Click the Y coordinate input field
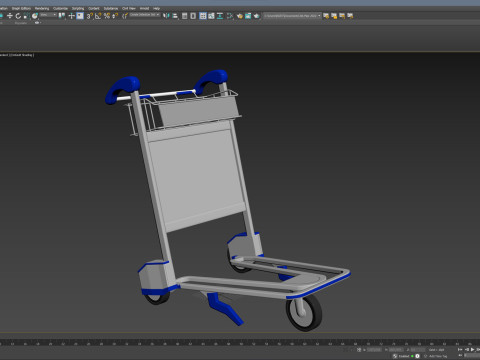This screenshot has width=480, height=360. [395, 350]
